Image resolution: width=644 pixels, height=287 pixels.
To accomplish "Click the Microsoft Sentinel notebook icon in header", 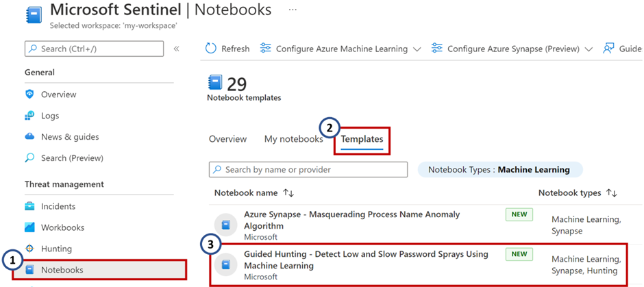I will coord(34,16).
